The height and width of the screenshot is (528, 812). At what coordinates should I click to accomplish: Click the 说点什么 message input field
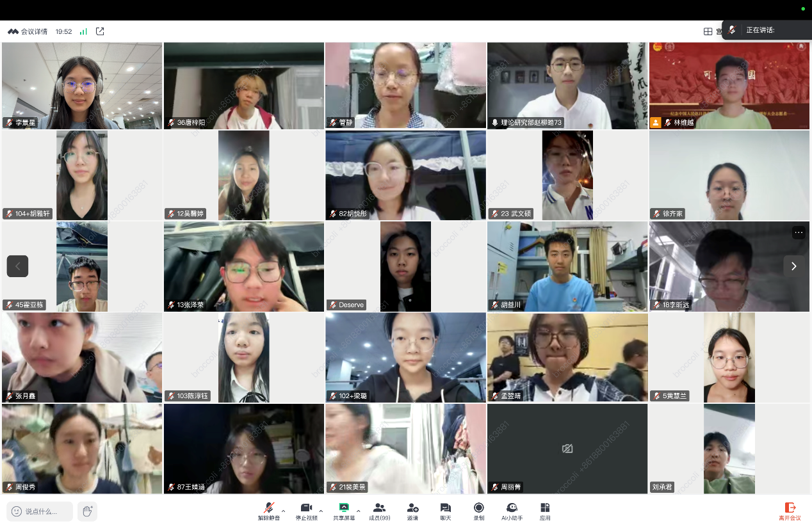40,511
